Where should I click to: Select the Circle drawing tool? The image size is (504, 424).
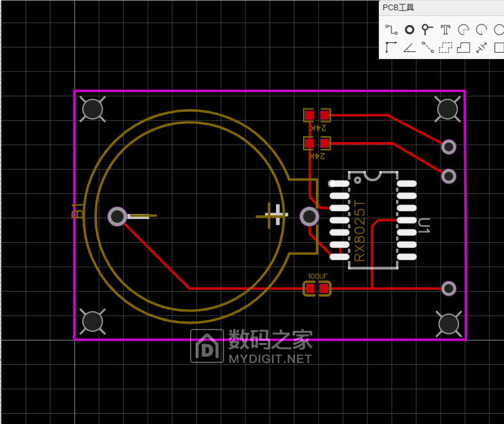499,30
